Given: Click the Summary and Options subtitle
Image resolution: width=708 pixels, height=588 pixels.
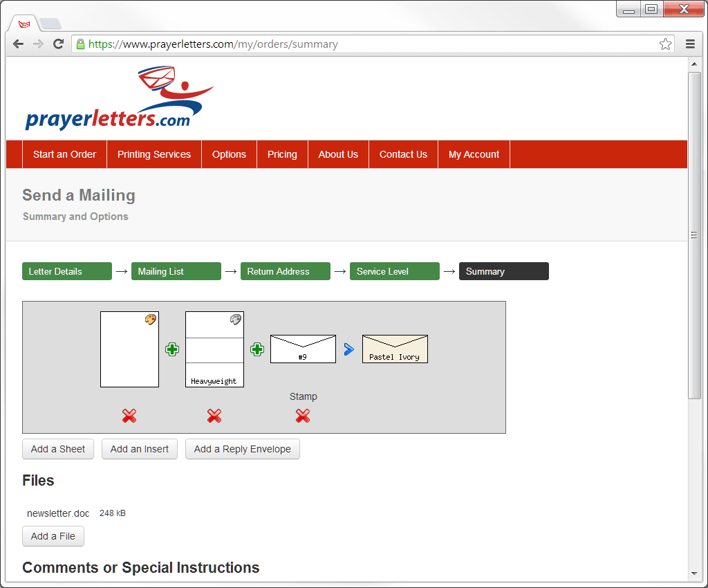Looking at the screenshot, I should 75,217.
